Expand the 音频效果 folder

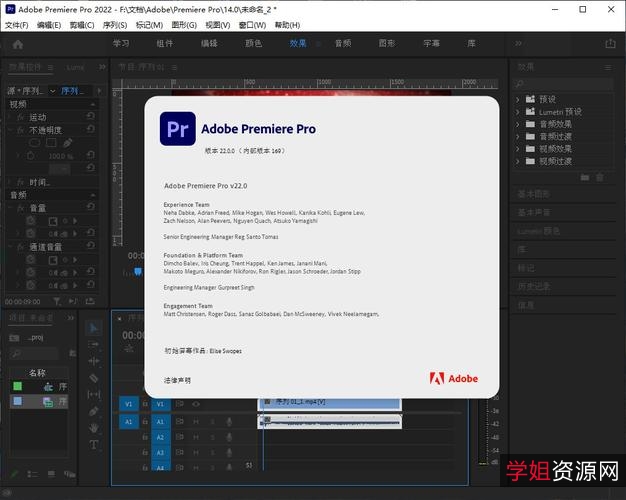517,124
